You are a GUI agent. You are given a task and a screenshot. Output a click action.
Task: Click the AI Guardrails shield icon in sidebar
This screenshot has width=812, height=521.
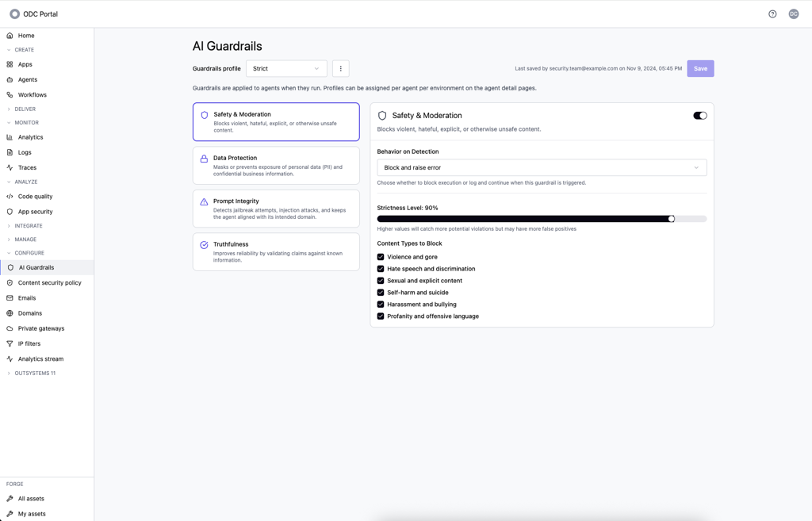coord(10,268)
